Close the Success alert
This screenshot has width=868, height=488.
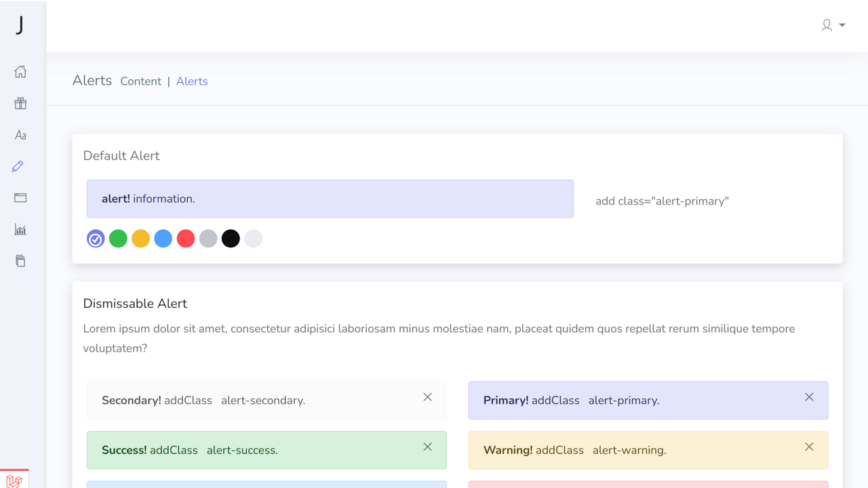tap(427, 447)
